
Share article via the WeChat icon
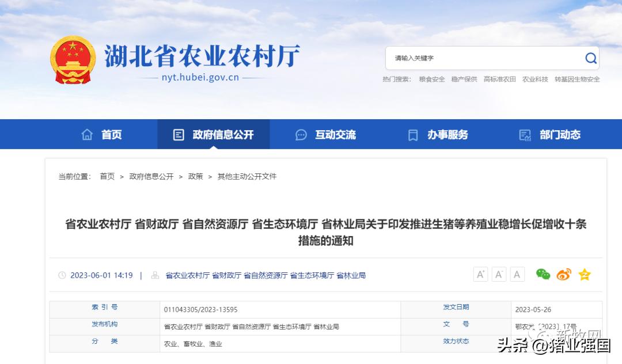pyautogui.click(x=542, y=275)
